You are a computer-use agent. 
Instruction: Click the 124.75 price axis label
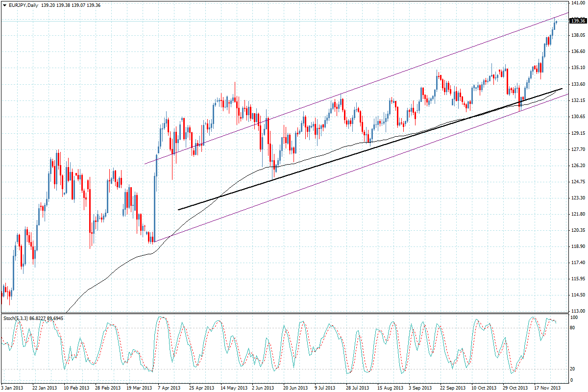[578, 182]
